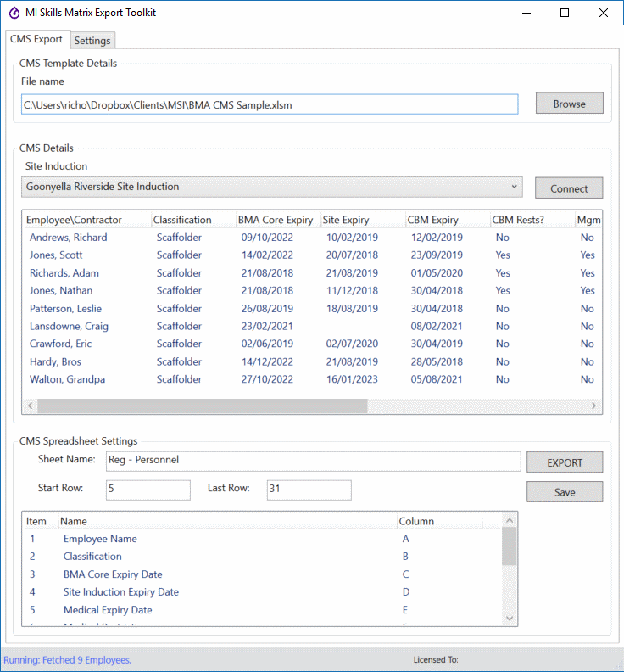Click the File name input field

point(270,104)
